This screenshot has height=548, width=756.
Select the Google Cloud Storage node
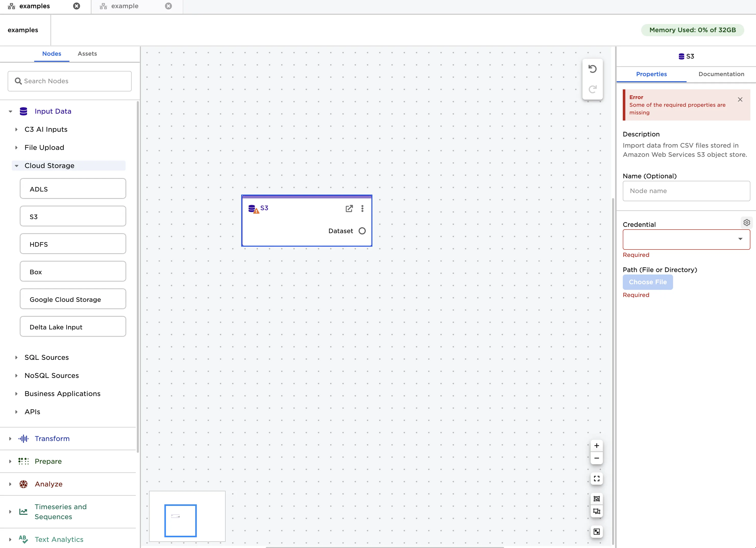(x=73, y=300)
